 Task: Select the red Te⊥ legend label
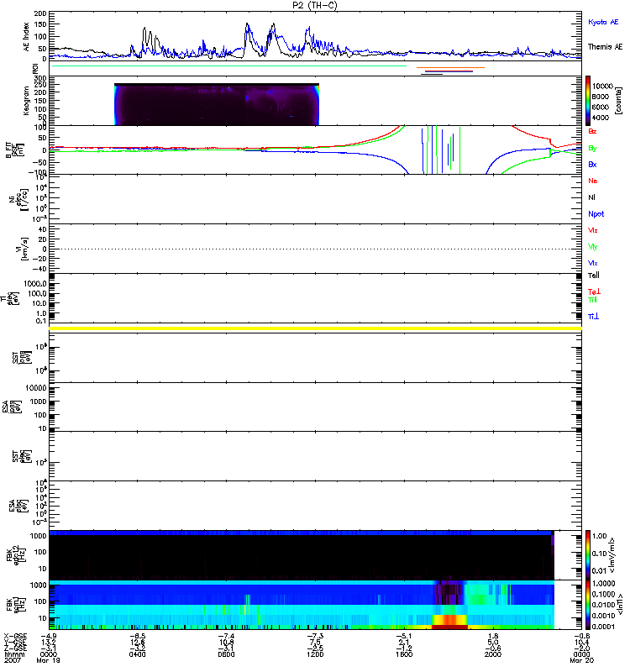coord(594,291)
